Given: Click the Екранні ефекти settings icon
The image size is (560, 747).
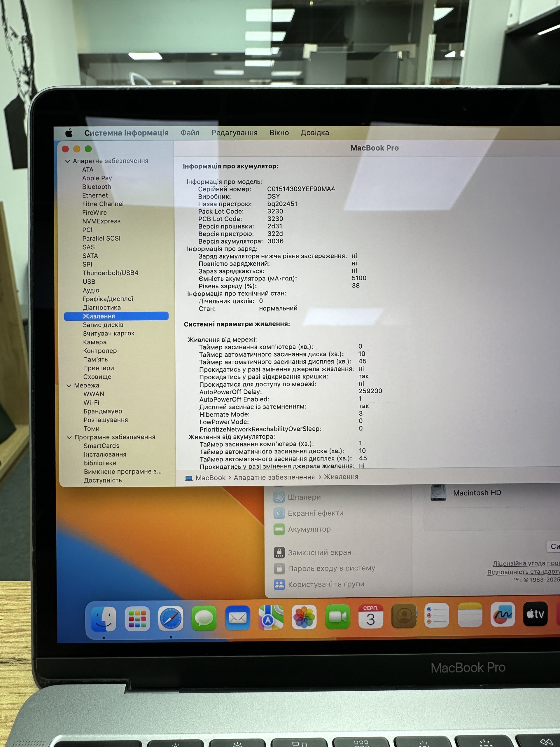Looking at the screenshot, I should click(279, 513).
